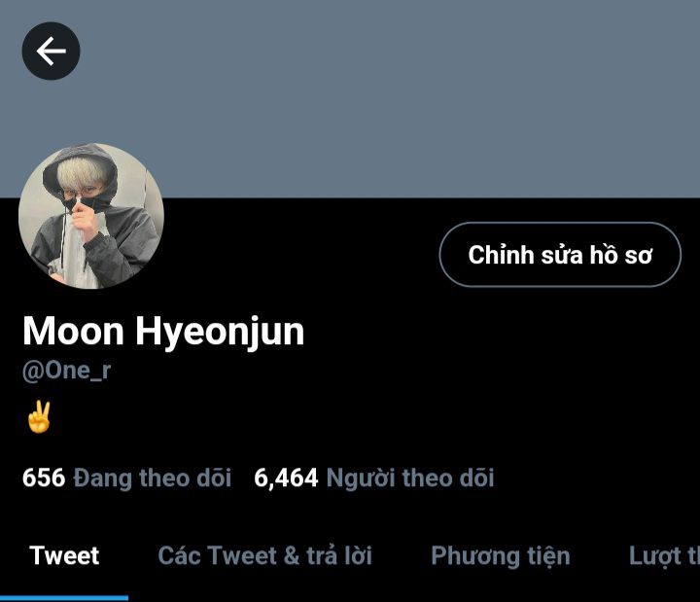Select the Tweet tab
700x602 pixels.
click(64, 555)
